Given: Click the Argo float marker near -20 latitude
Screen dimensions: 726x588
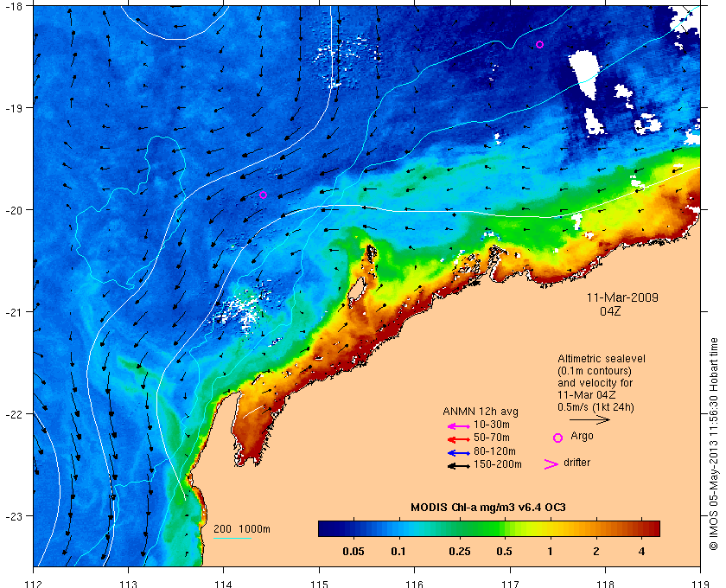Looking at the screenshot, I should tap(263, 195).
